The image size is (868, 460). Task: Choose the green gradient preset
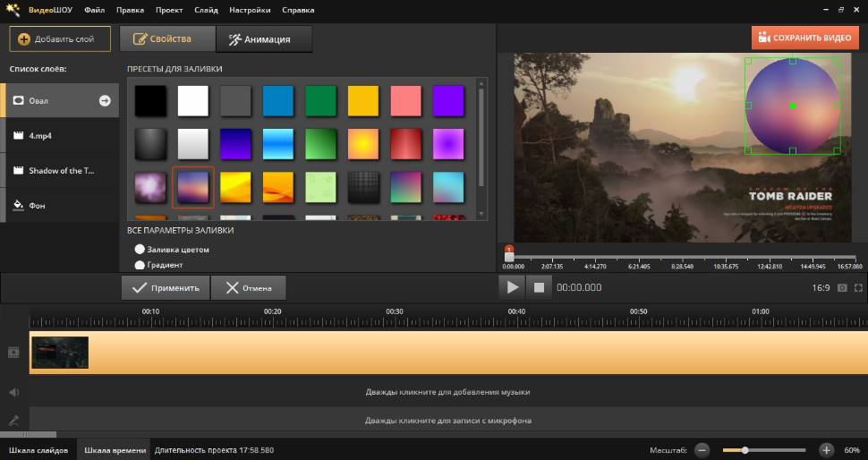point(320,144)
